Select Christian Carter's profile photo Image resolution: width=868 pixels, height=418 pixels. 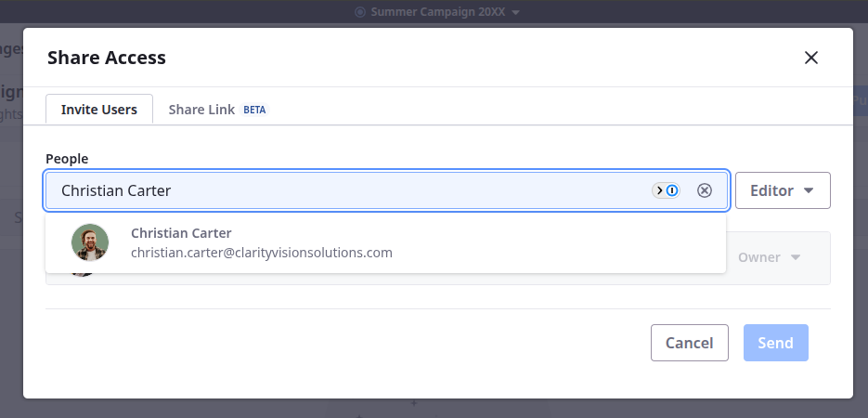coord(90,243)
